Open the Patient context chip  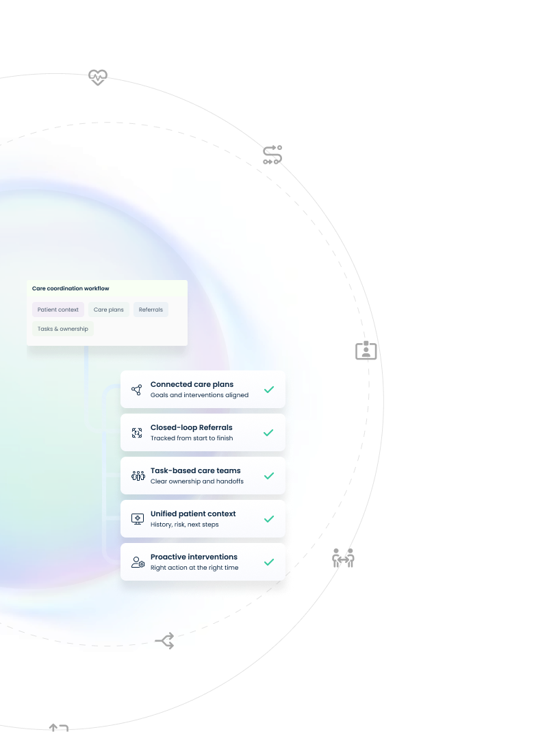pos(58,310)
